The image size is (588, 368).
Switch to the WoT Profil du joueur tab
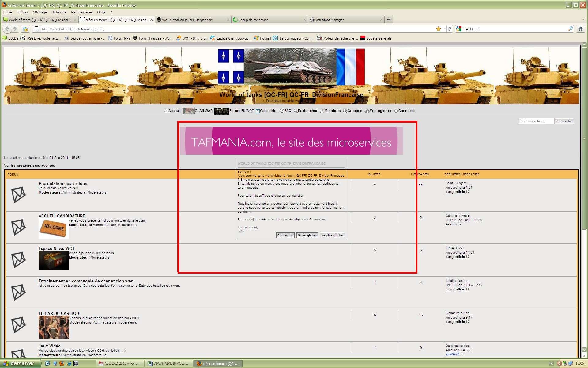(193, 20)
